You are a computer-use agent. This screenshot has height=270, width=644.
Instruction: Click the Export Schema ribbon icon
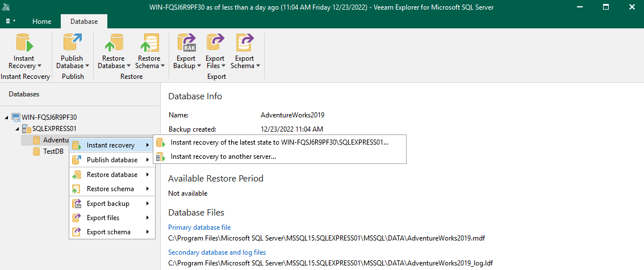[245, 43]
